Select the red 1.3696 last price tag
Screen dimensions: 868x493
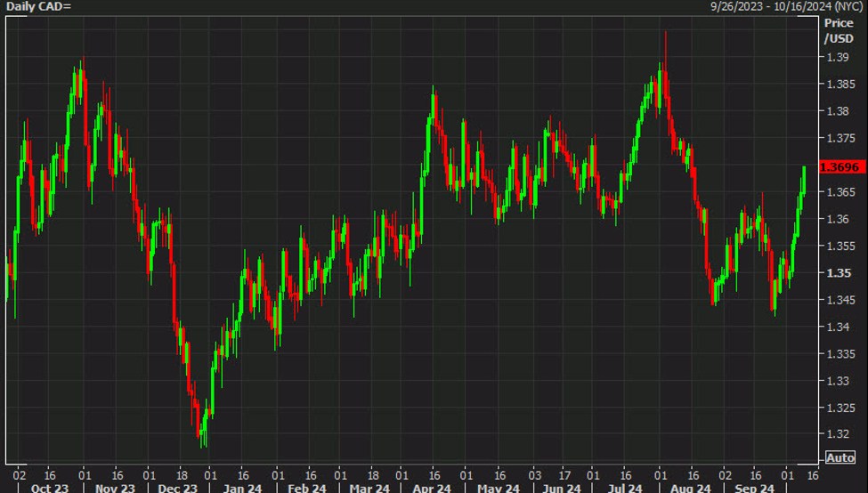[841, 167]
